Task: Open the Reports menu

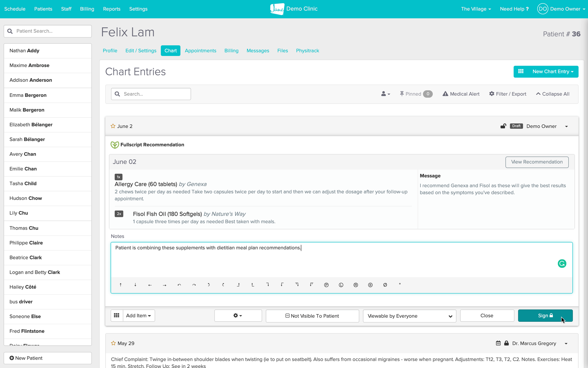Action: [112, 9]
